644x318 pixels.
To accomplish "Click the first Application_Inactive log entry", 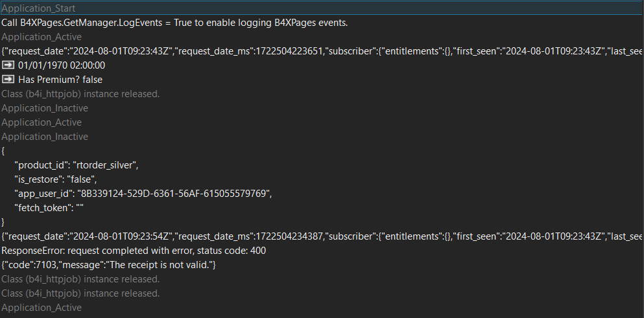I will [45, 108].
